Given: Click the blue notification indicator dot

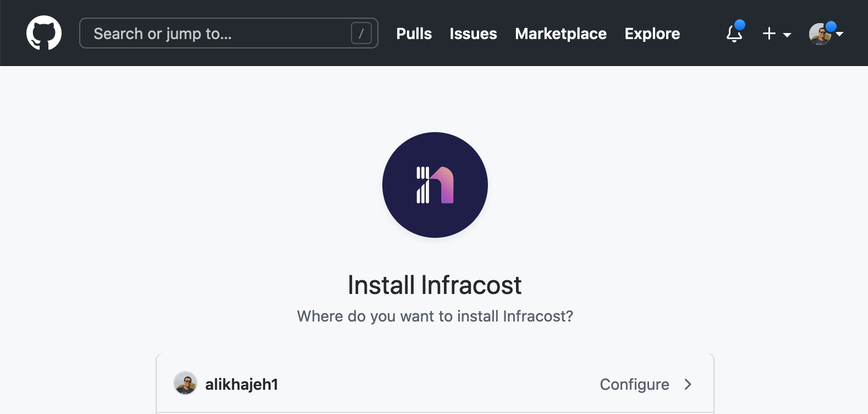Looking at the screenshot, I should (x=740, y=25).
